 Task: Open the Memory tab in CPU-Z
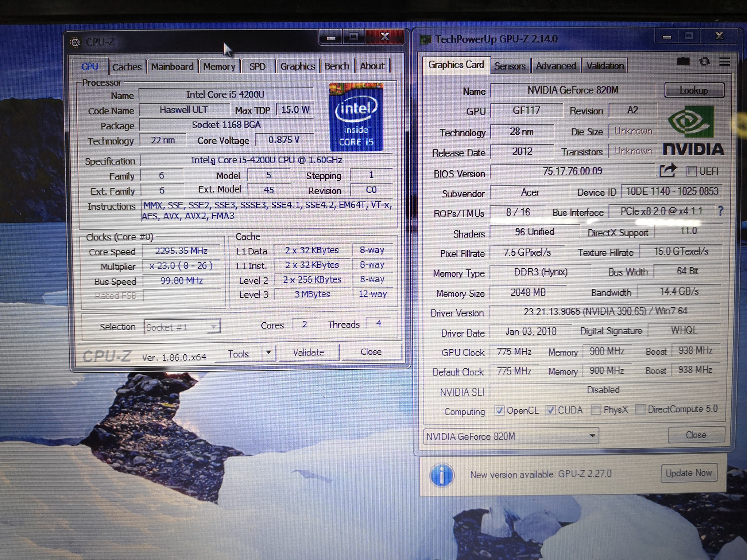[219, 66]
